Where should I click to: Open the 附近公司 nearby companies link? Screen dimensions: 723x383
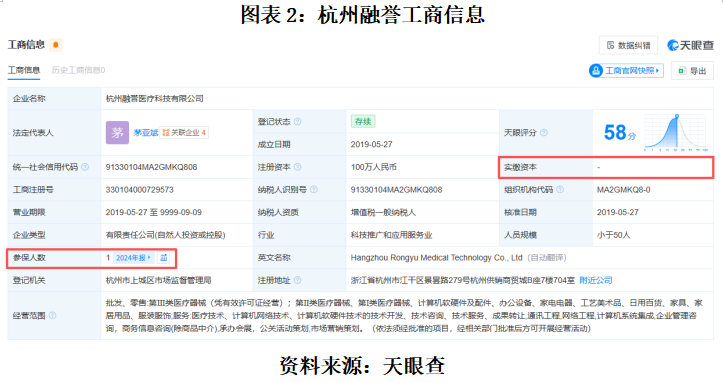click(x=595, y=280)
